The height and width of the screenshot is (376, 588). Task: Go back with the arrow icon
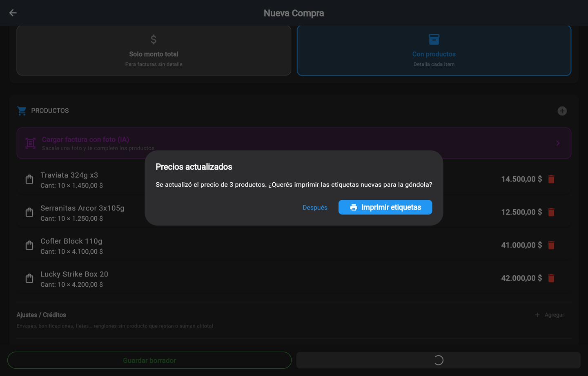click(13, 13)
